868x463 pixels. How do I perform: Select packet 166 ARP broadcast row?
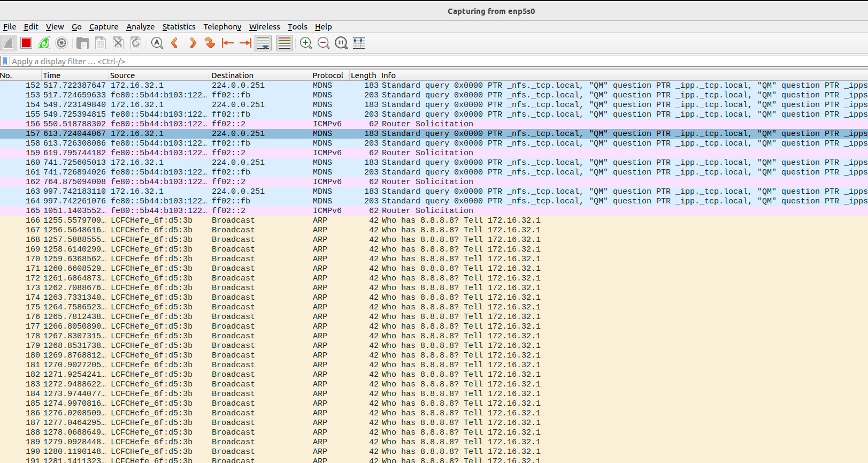click(434, 220)
